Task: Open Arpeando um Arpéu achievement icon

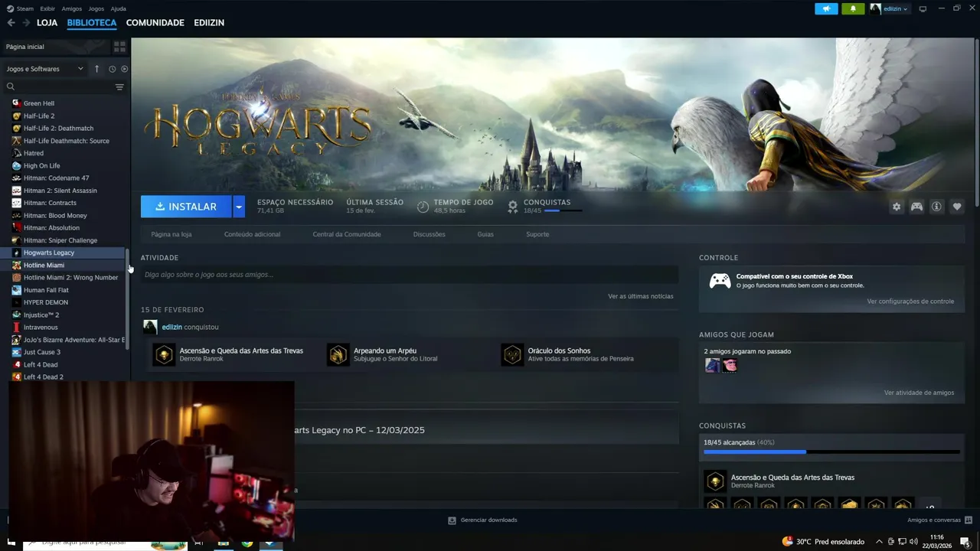Action: (338, 354)
